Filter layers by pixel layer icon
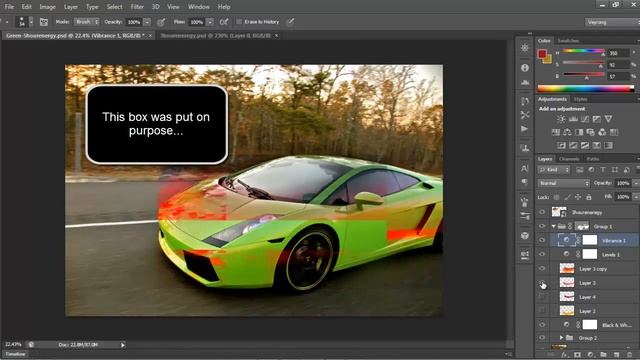 click(x=580, y=170)
